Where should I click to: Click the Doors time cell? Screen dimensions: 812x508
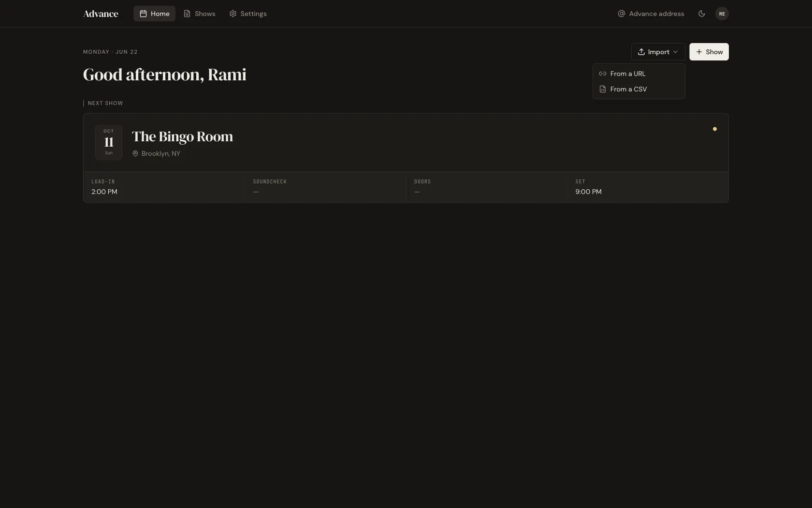click(x=487, y=187)
